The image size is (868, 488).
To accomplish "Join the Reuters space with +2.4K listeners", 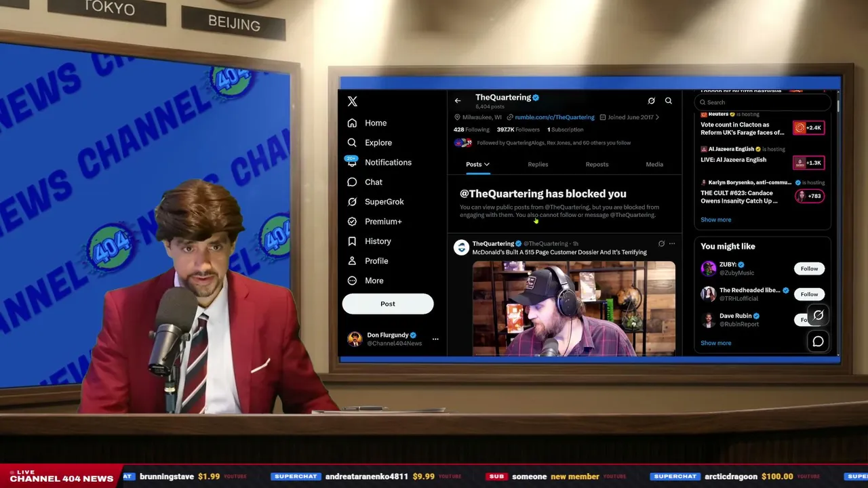I will pyautogui.click(x=808, y=127).
